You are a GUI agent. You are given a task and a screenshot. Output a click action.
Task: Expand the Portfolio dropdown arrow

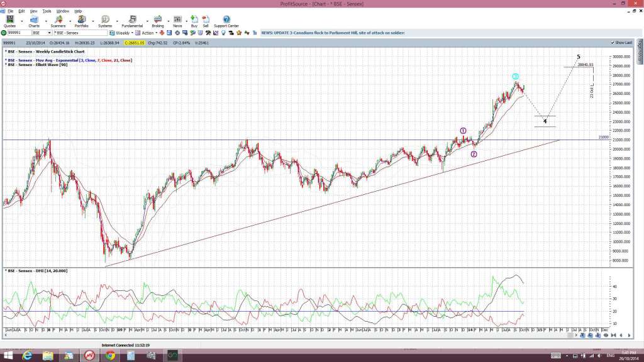point(93,21)
